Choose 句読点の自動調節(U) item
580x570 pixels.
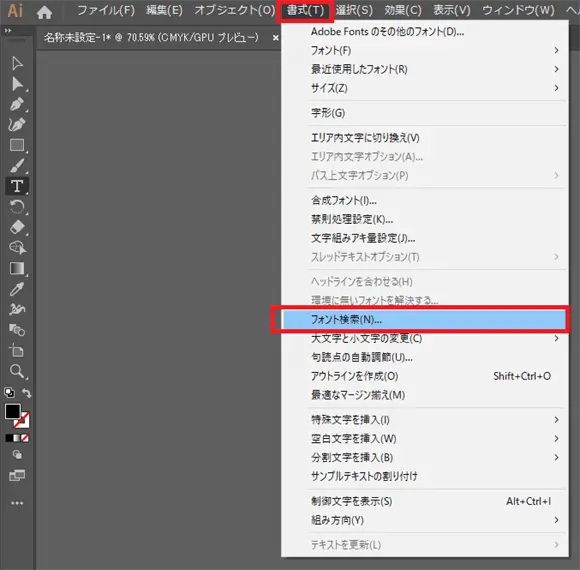pos(425,357)
